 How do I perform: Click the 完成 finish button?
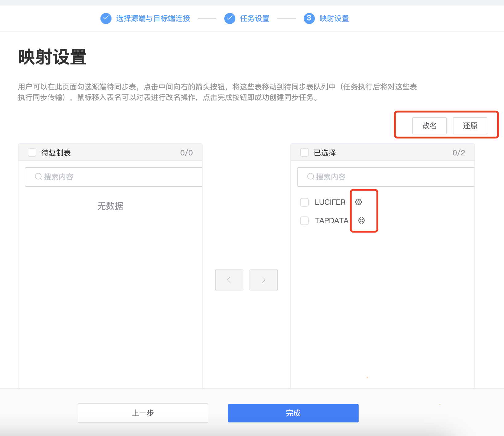[293, 413]
